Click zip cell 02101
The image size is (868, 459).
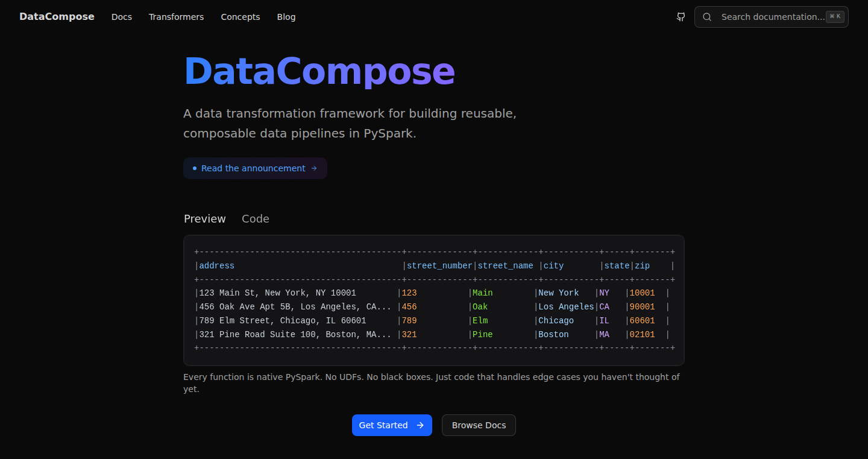(x=643, y=335)
